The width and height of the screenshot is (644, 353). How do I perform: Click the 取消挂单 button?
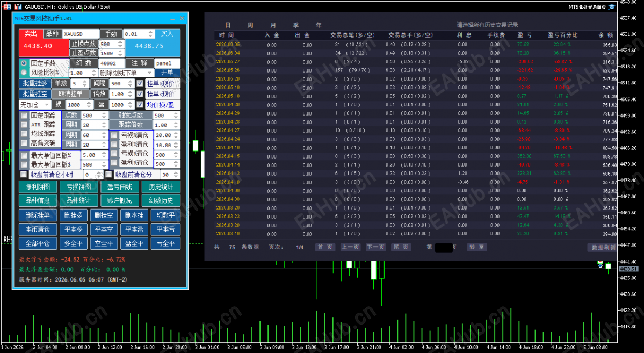[x=70, y=94]
